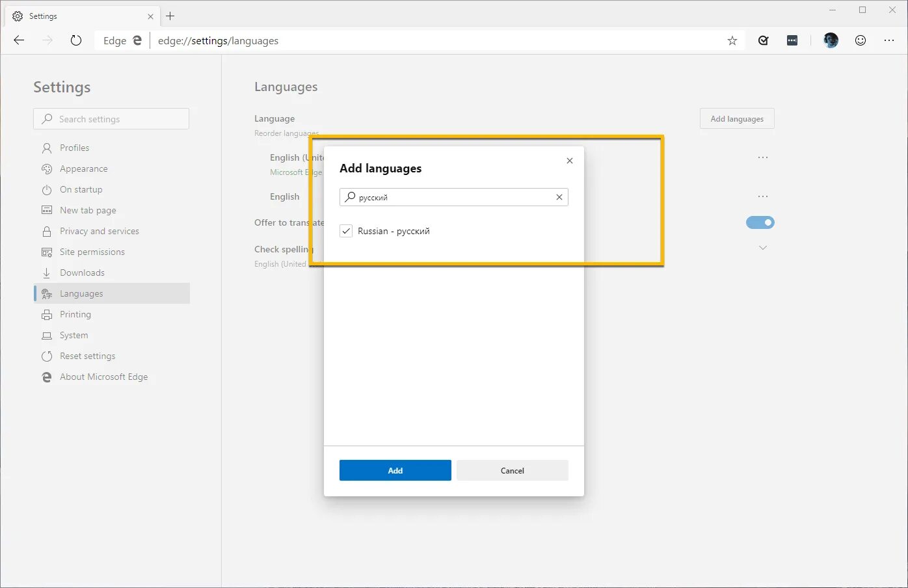908x588 pixels.
Task: Open more options for English language entry
Action: click(x=762, y=196)
